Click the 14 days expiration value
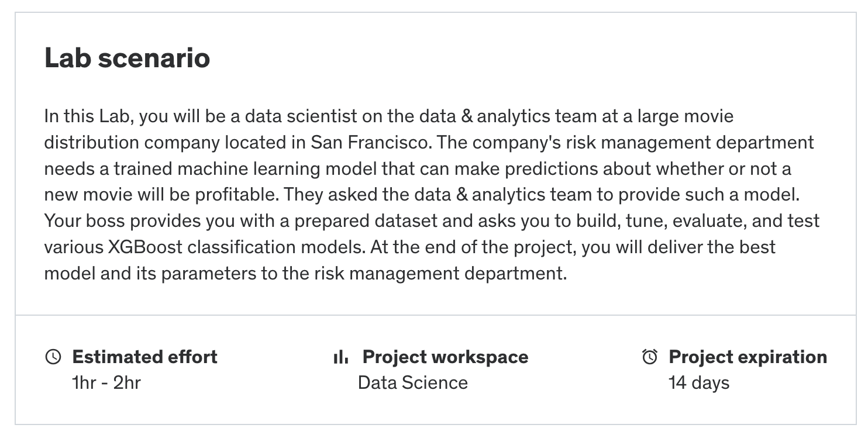 pos(698,383)
